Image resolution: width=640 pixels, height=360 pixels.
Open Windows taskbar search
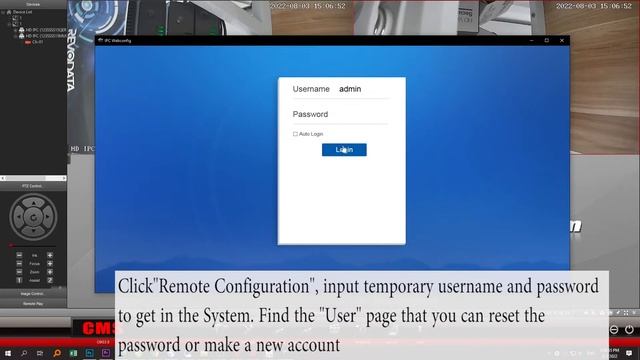pyautogui.click(x=24, y=353)
